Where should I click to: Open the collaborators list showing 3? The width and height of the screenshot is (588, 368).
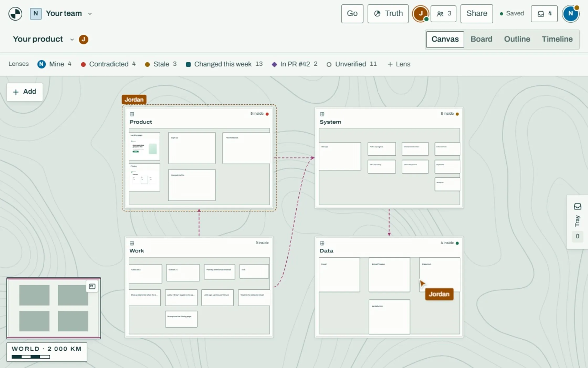pos(443,14)
